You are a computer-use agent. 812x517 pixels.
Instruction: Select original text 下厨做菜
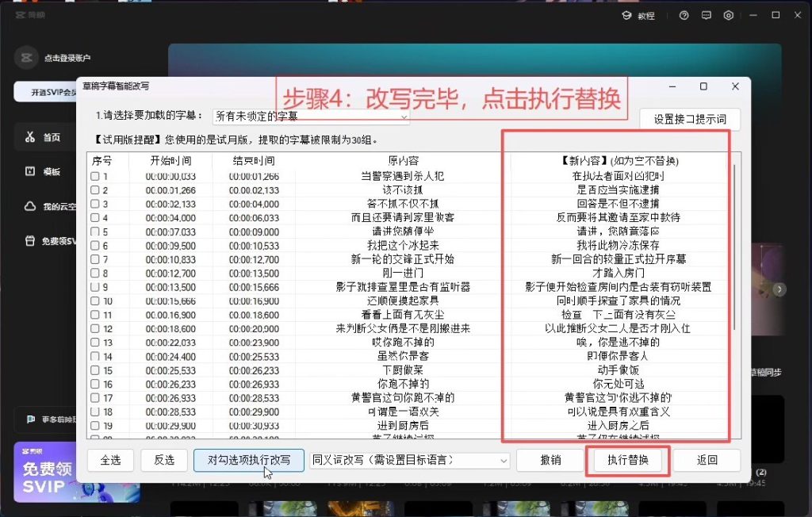click(402, 370)
